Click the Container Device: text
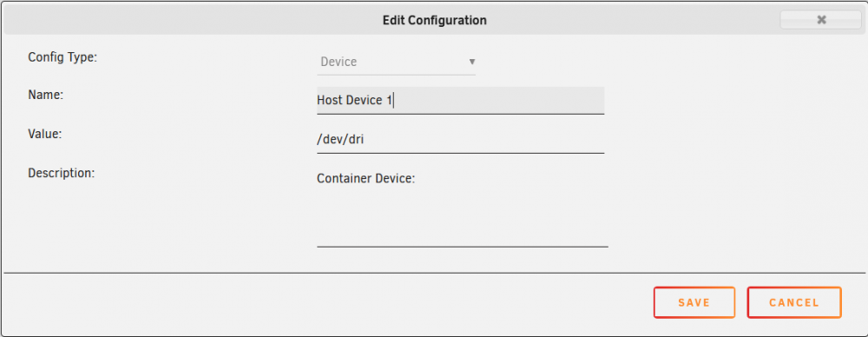Screen dimensions: 868x337 tap(366, 179)
